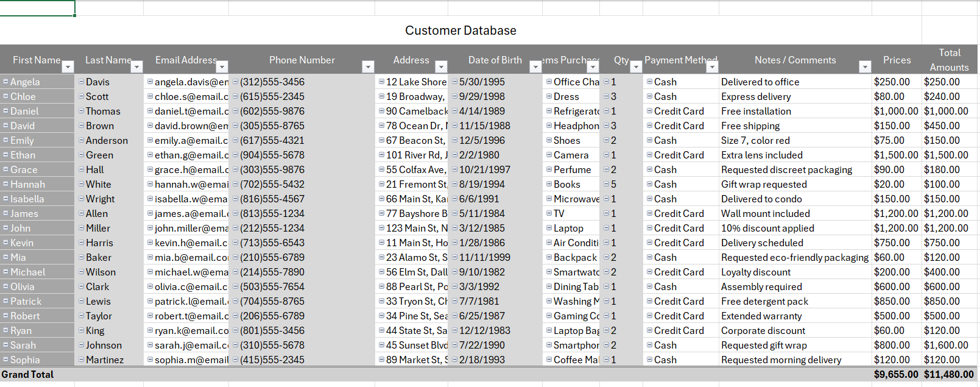Collapse the group beside phone (312)555-3456
The image size is (980, 387).
tap(235, 81)
